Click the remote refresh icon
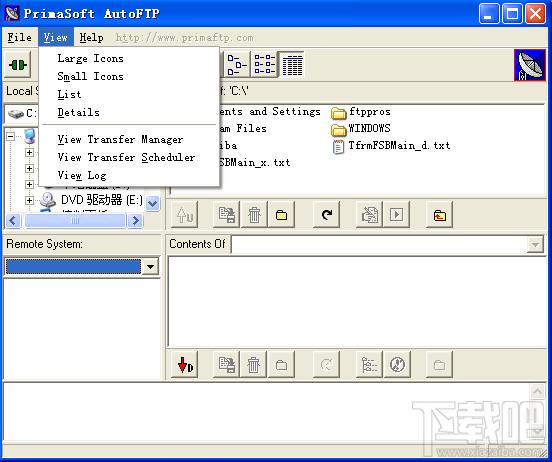552x462 pixels. (x=327, y=364)
